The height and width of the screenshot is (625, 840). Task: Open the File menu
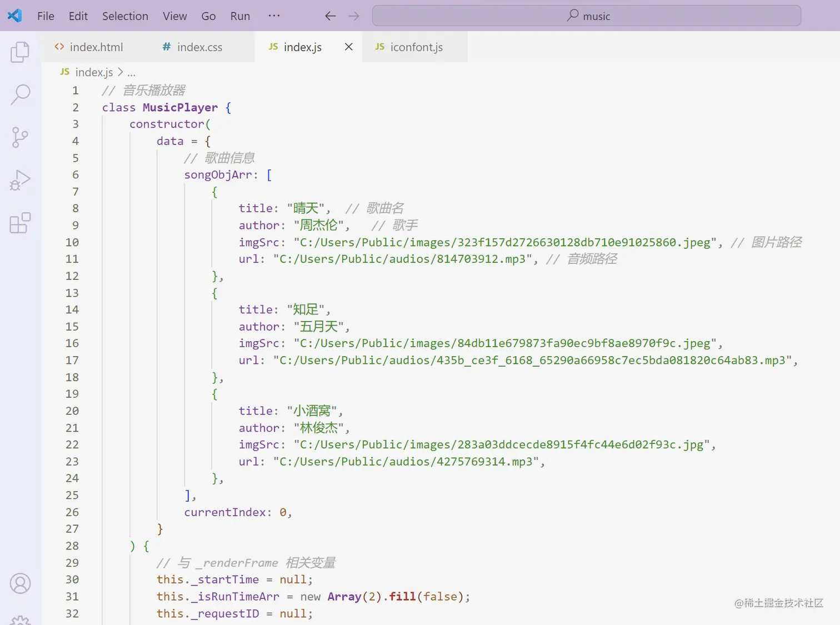46,16
